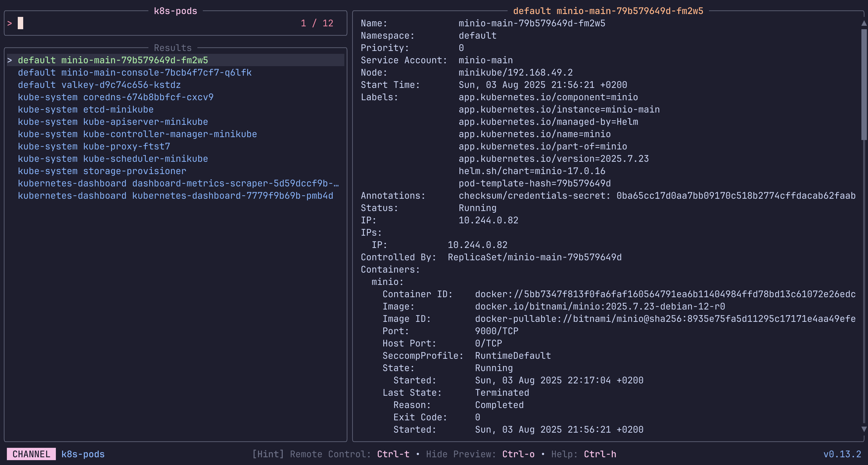Viewport: 868px width, 465px height.
Task: Click the Image value docker.io/bitnami/minio
Action: (600, 306)
